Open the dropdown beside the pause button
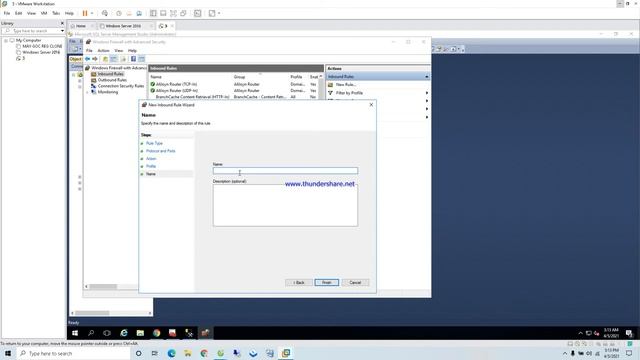 92,13
